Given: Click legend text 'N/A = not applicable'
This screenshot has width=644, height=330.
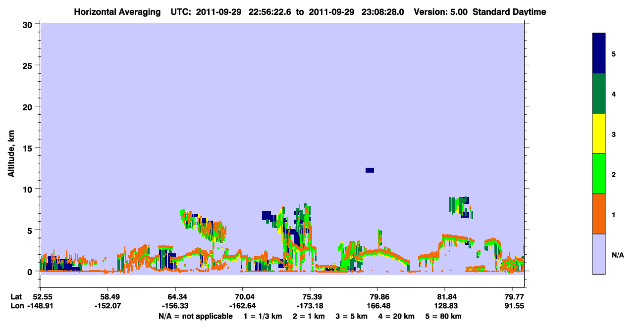Looking at the screenshot, I should pyautogui.click(x=196, y=316).
